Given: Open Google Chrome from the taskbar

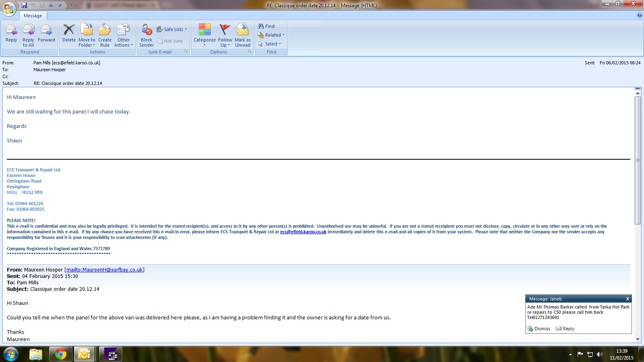Looking at the screenshot, I should (x=61, y=354).
